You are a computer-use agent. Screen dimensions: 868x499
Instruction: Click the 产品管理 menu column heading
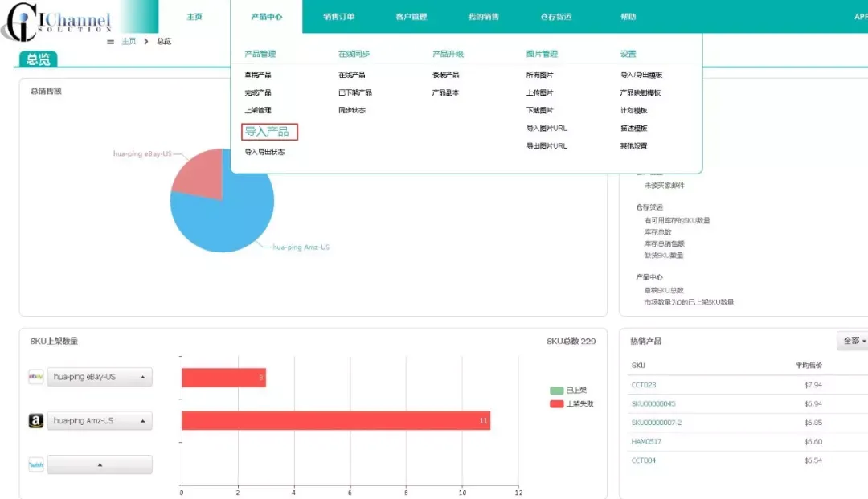[260, 54]
